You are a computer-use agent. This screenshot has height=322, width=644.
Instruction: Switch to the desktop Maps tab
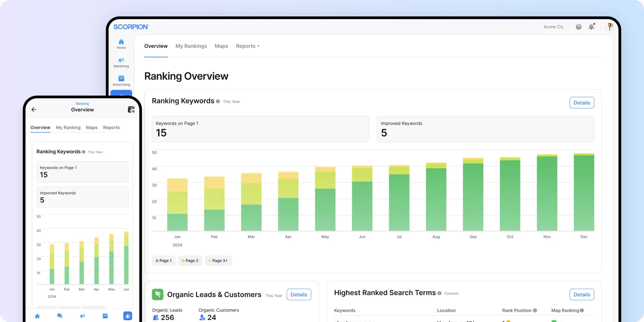point(221,46)
